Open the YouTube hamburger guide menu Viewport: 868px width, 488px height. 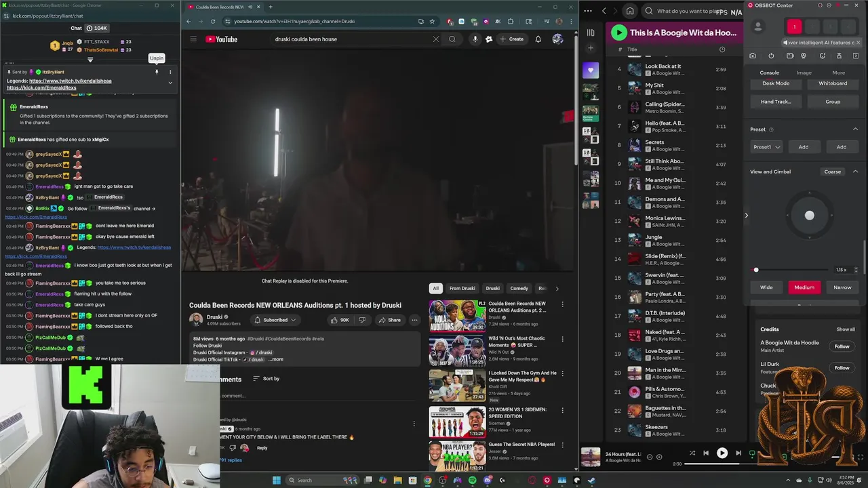(193, 39)
